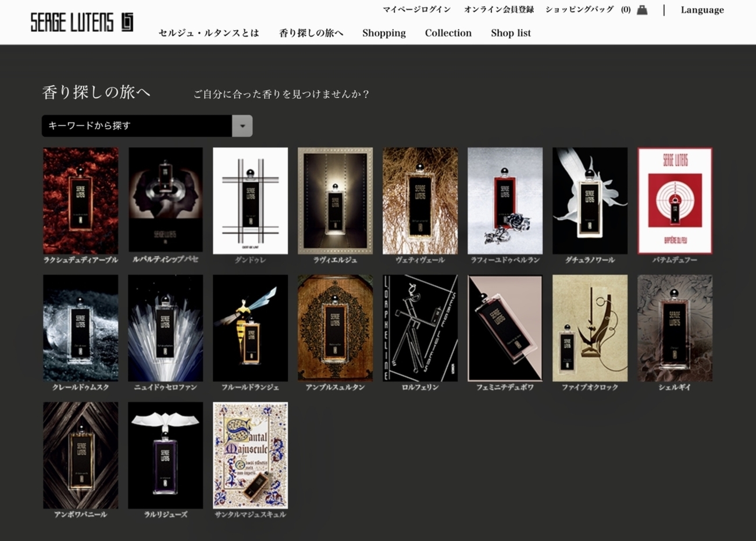View the ラルリジューズ purple bottle image
756x541 pixels.
tap(165, 455)
